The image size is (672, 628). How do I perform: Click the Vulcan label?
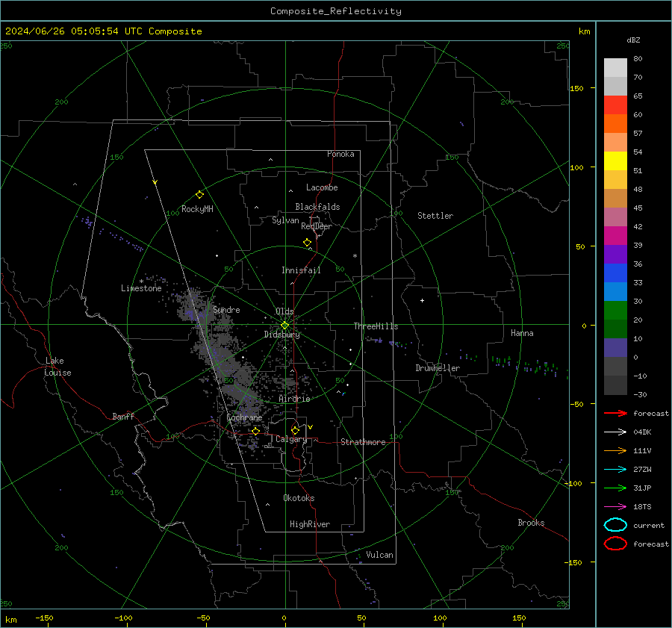[x=379, y=555]
